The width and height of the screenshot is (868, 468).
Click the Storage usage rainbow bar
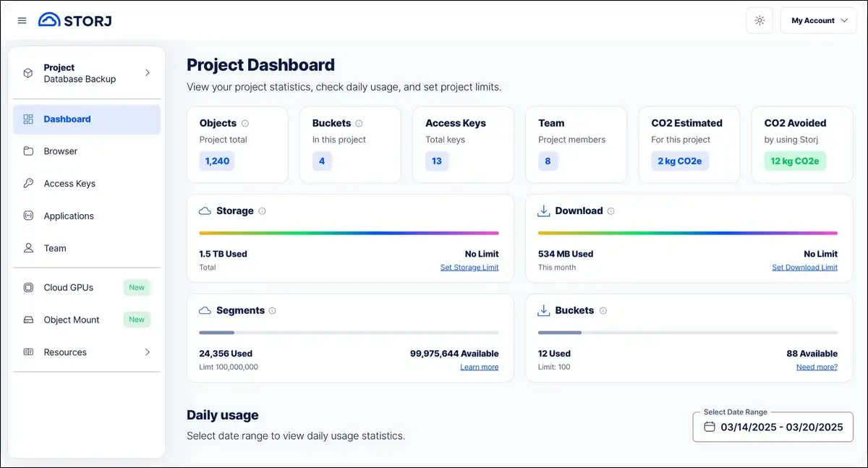click(x=349, y=233)
